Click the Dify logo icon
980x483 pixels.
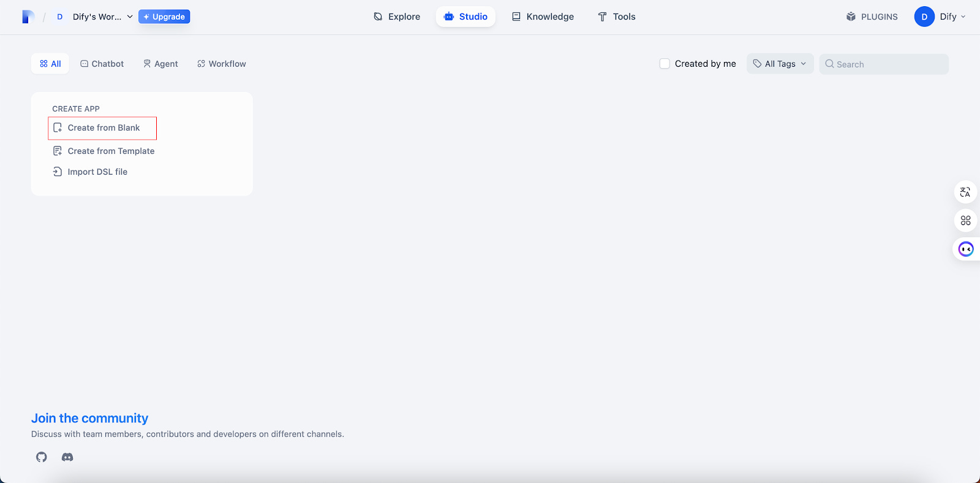click(x=28, y=17)
